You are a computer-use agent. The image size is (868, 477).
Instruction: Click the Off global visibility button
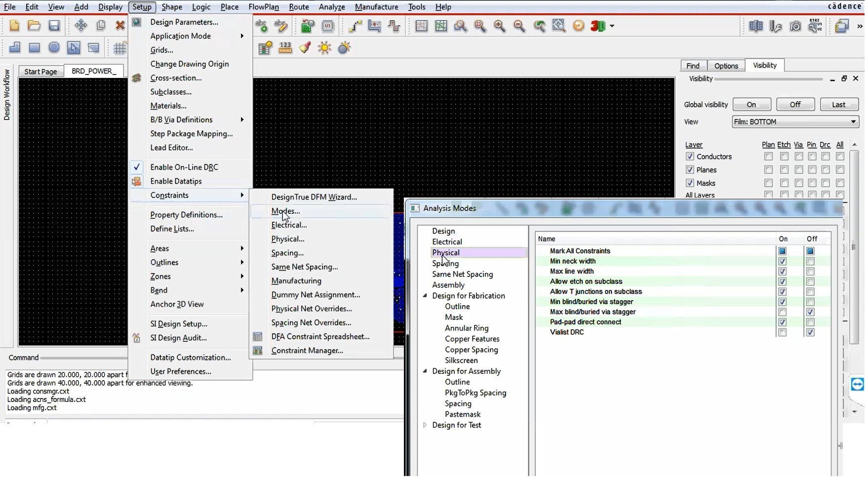795,104
